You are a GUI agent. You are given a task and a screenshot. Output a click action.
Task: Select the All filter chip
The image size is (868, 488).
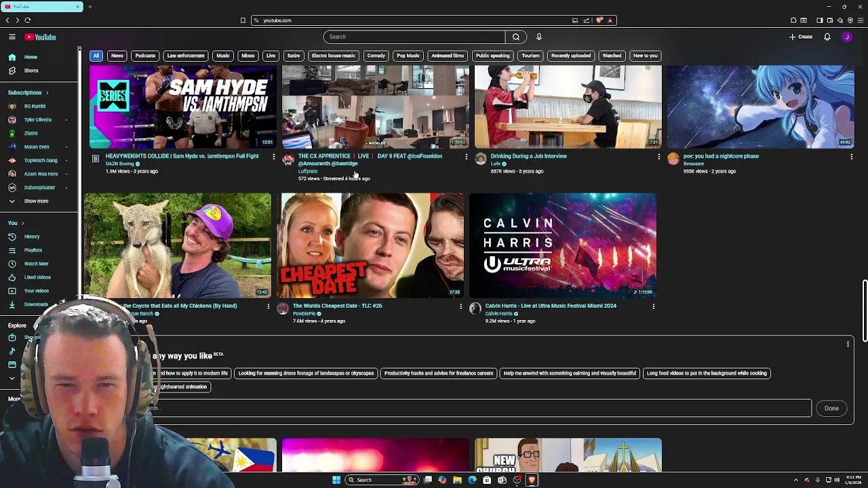click(x=96, y=56)
